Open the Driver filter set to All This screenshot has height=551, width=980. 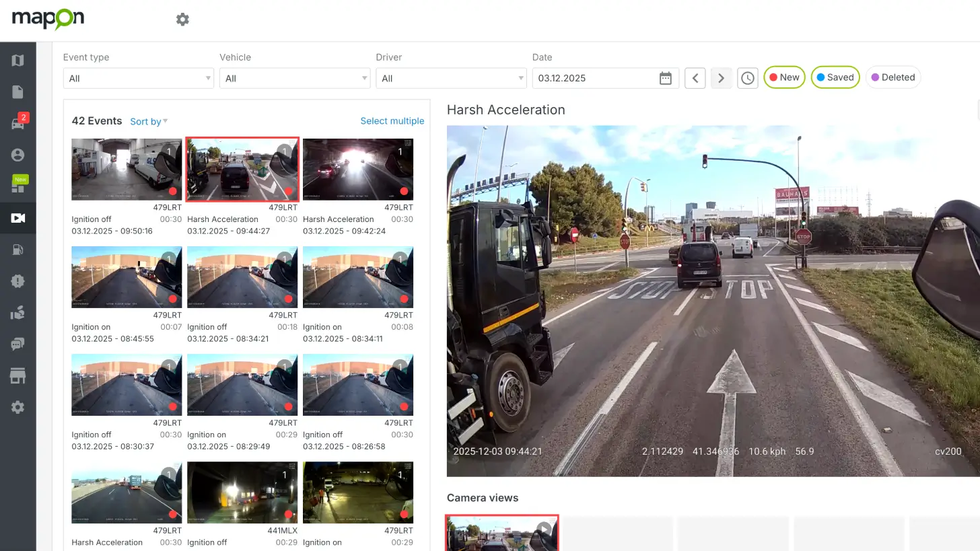coord(451,78)
